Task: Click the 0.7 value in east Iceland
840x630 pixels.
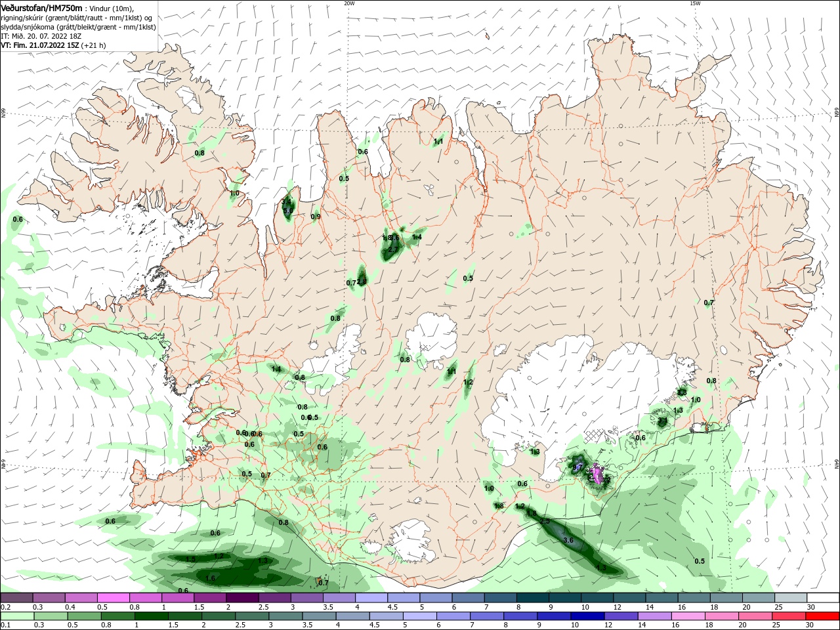Action: [x=709, y=303]
